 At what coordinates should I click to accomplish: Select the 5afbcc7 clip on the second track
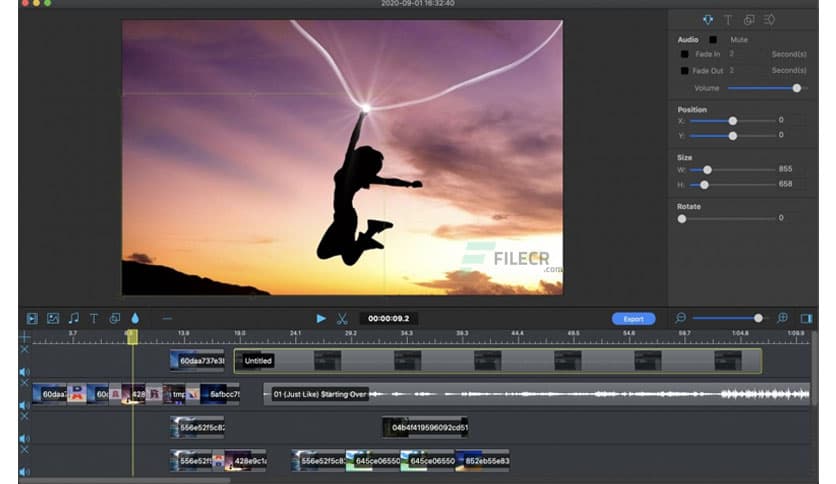pyautogui.click(x=220, y=394)
